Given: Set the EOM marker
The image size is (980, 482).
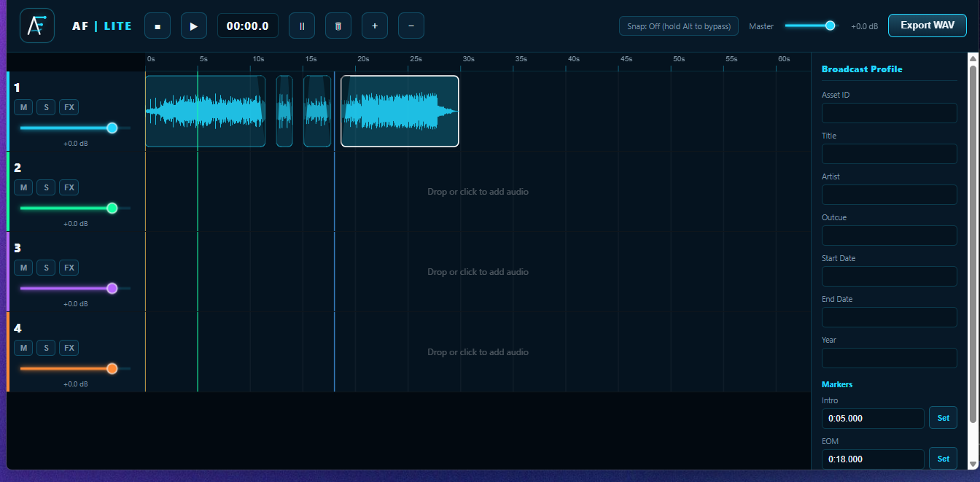Looking at the screenshot, I should (x=943, y=459).
